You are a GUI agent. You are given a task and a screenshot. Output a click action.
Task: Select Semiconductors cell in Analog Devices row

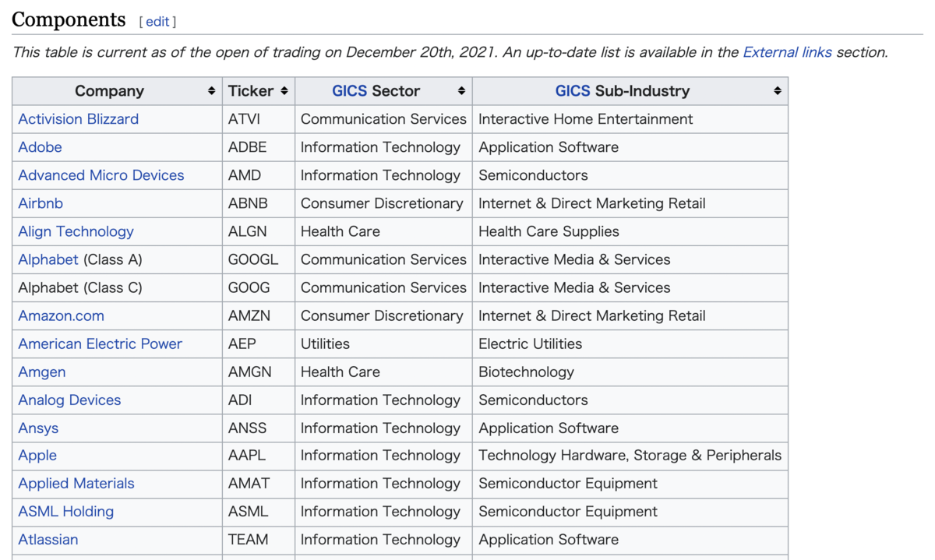[x=630, y=400]
